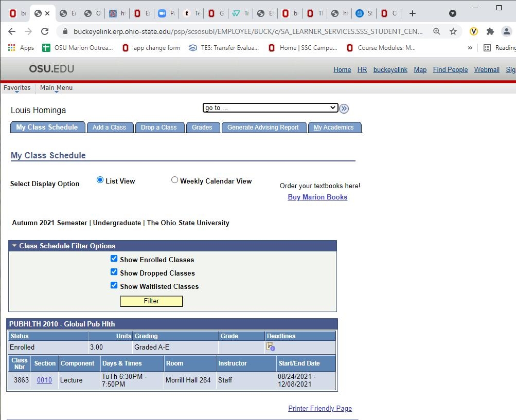Screen dimensions: 516x420
Task: Collapse Class Schedule Filter Options section
Action: pyautogui.click(x=14, y=246)
